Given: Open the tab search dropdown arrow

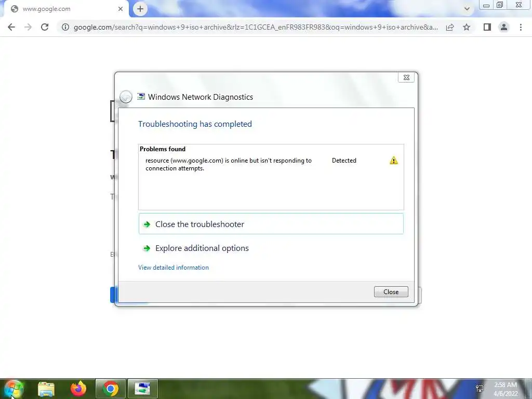Looking at the screenshot, I should click(x=467, y=9).
